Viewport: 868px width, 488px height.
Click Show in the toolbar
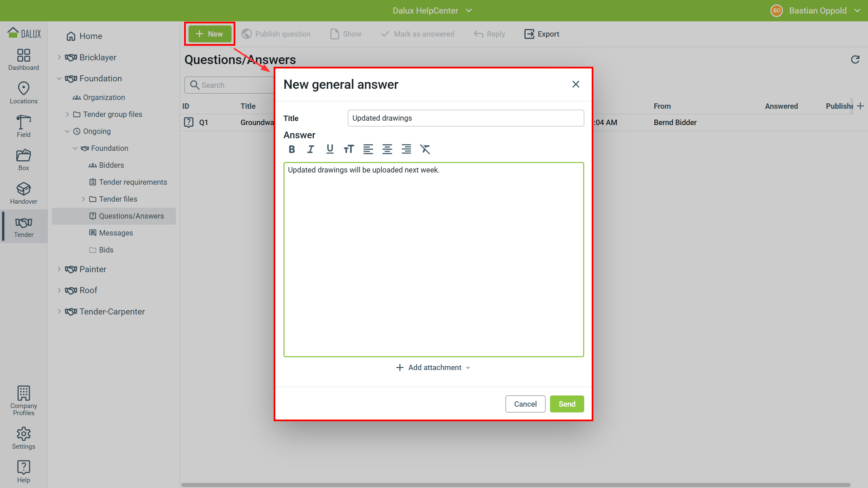point(346,34)
